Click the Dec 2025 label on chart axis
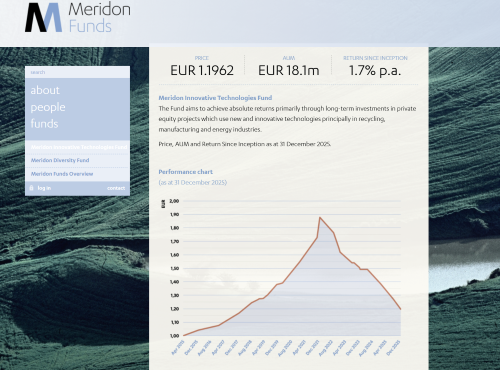Screen dimensions: 500x370 tap(394, 348)
